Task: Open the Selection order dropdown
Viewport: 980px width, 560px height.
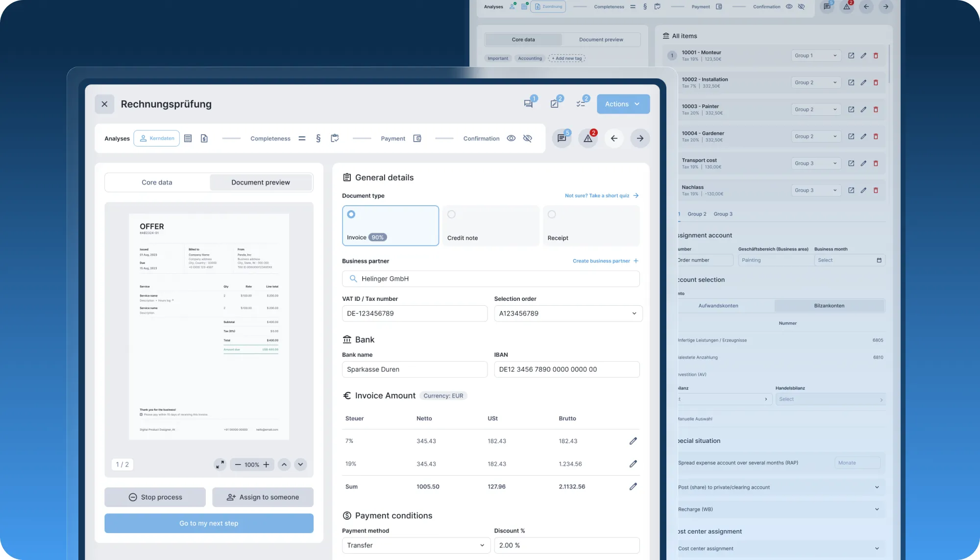Action: (568, 314)
